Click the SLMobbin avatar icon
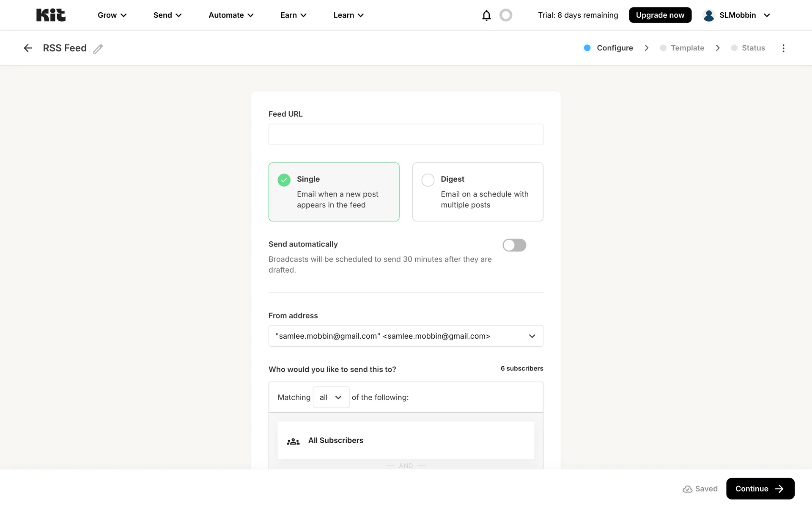Viewport: 812px width, 508px height. tap(709, 15)
